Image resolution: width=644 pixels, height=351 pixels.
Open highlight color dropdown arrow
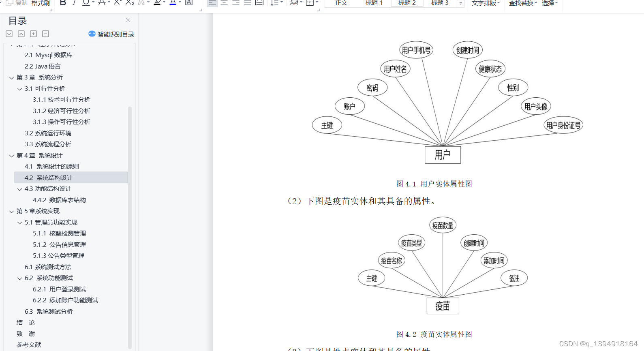[164, 3]
